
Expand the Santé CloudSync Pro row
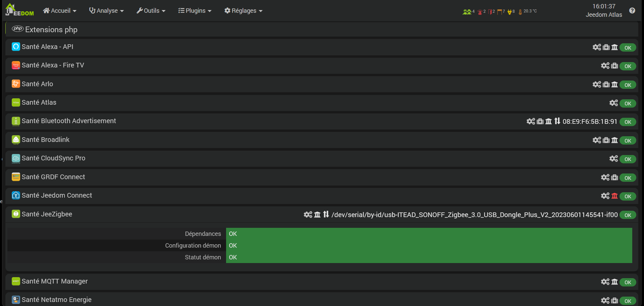click(322, 158)
